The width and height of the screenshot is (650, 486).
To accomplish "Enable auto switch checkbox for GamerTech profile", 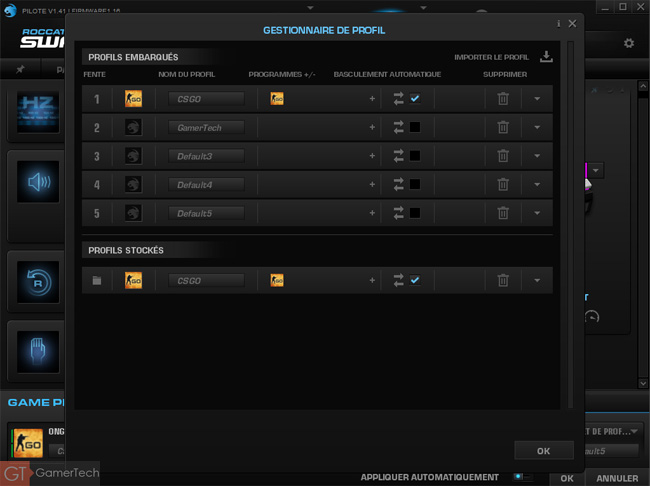I will click(x=415, y=127).
